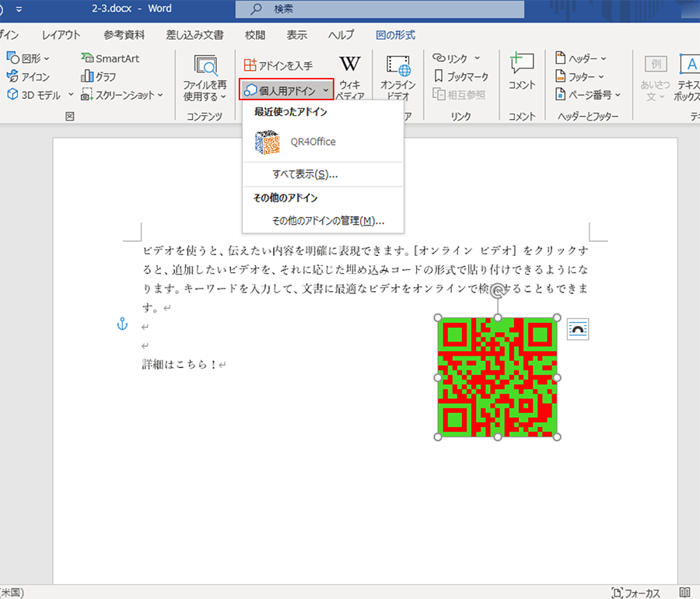Insert a SmartArt graphic
Viewport: 700px width, 599px height.
(x=110, y=58)
